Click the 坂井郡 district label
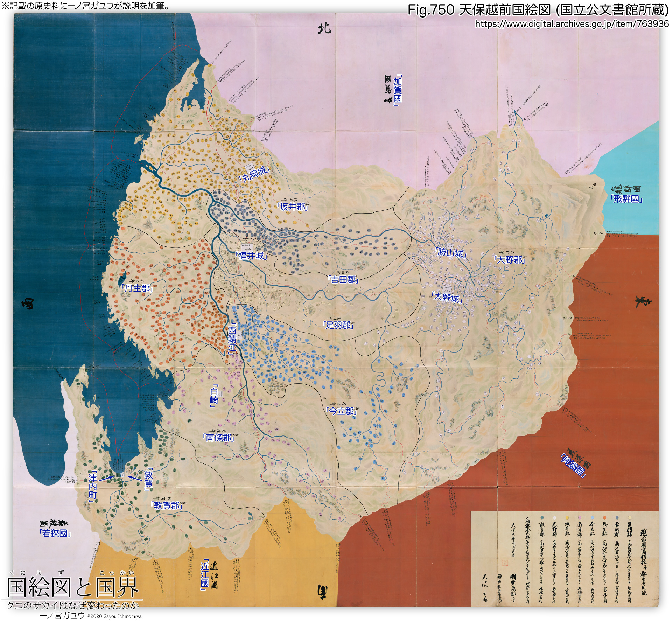672x621 pixels. (293, 207)
